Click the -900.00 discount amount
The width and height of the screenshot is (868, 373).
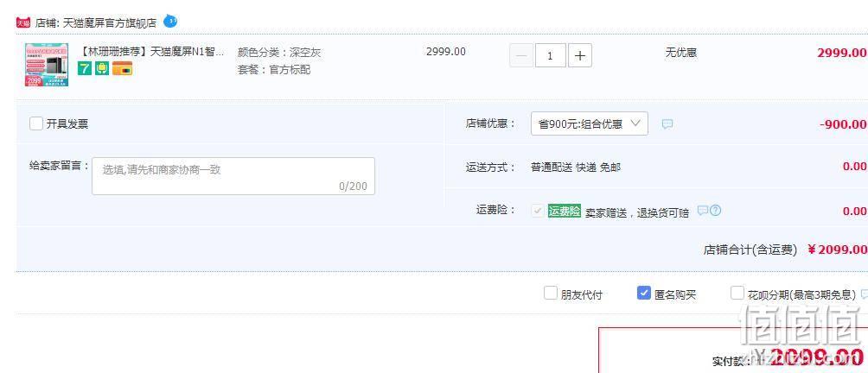843,124
